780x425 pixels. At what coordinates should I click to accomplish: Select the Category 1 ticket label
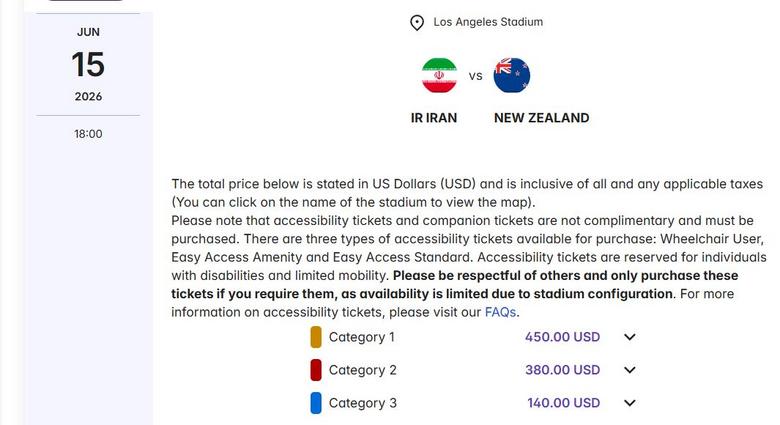click(362, 337)
